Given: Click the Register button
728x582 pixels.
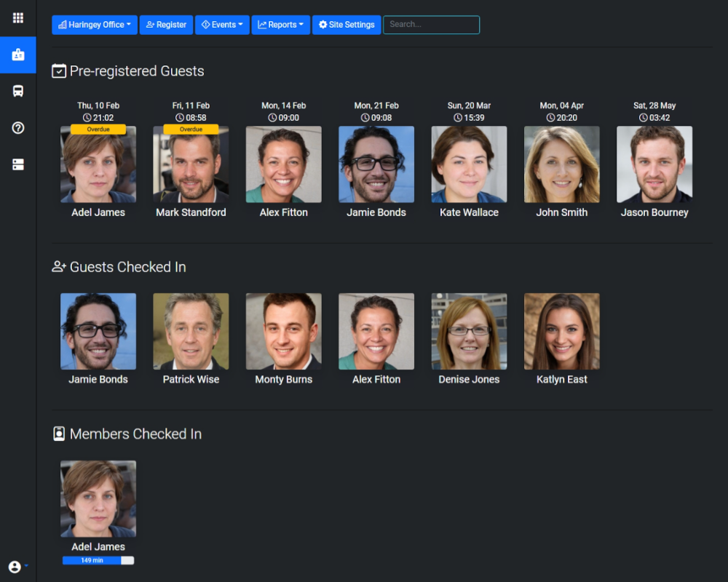Looking at the screenshot, I should (166, 25).
